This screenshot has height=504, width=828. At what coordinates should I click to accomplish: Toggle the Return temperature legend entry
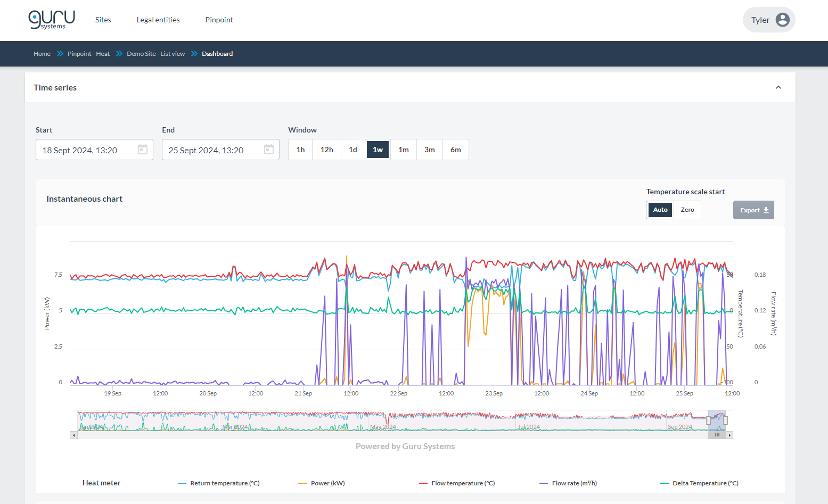pyautogui.click(x=219, y=483)
